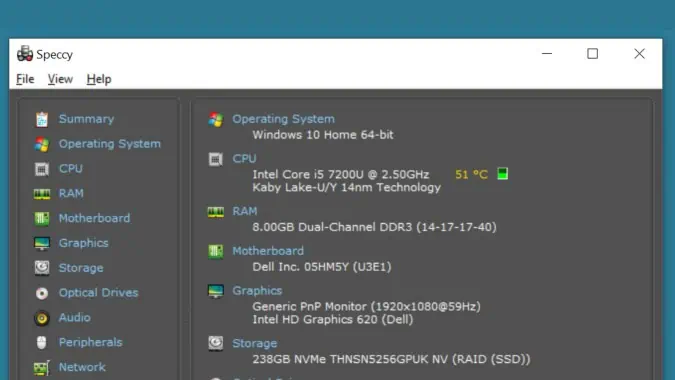
Task: Click the Audio speaker icon in sidebar
Action: coord(42,318)
